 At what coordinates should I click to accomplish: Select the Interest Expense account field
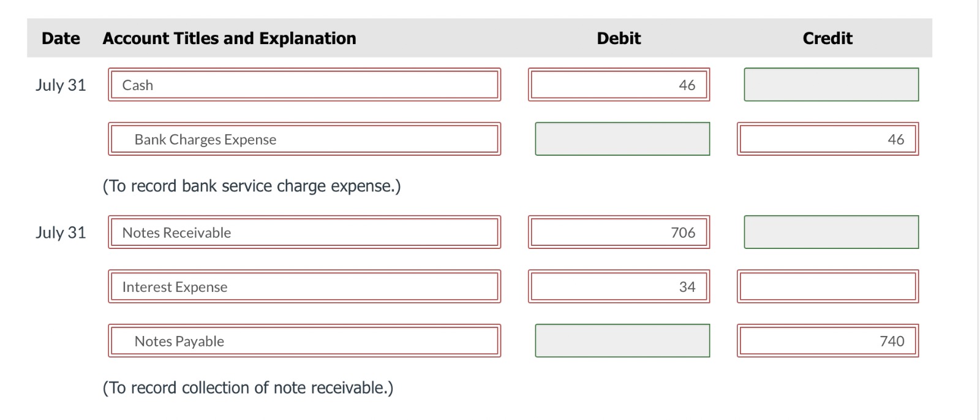(304, 286)
